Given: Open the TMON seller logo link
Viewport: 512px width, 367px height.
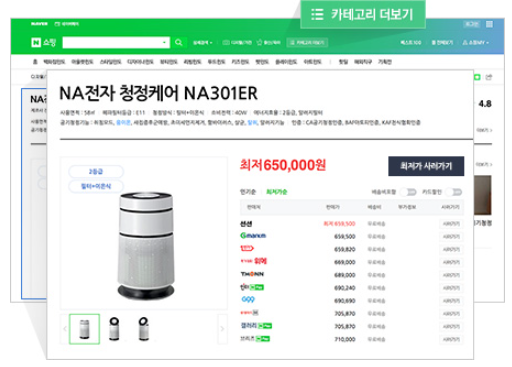Looking at the screenshot, I should (x=252, y=274).
